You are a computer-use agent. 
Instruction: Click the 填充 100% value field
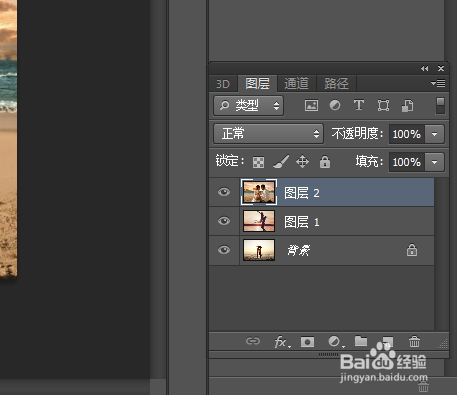(x=407, y=162)
